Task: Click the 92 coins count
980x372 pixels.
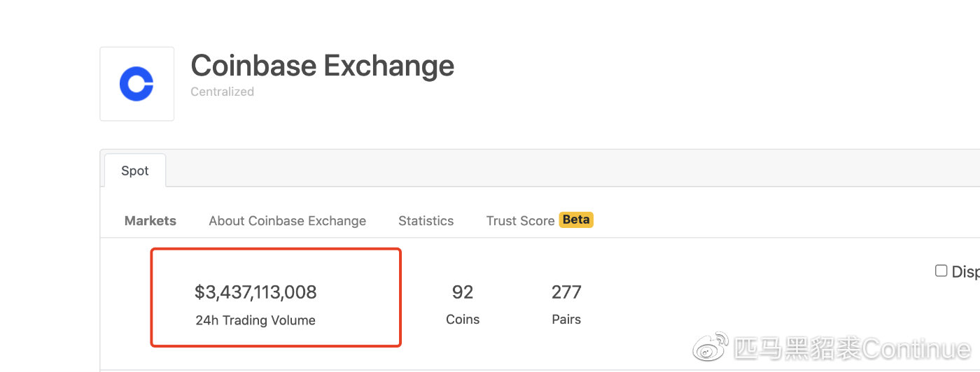Action: coord(463,292)
